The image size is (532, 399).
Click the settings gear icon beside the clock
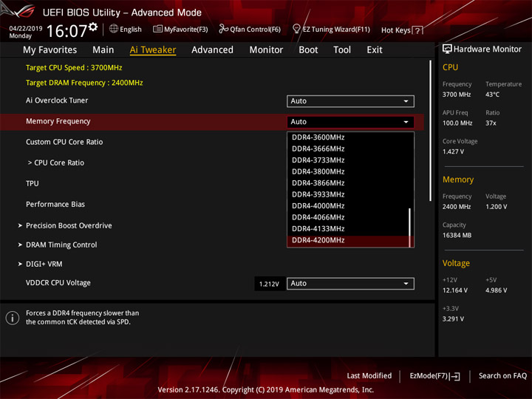pyautogui.click(x=93, y=27)
